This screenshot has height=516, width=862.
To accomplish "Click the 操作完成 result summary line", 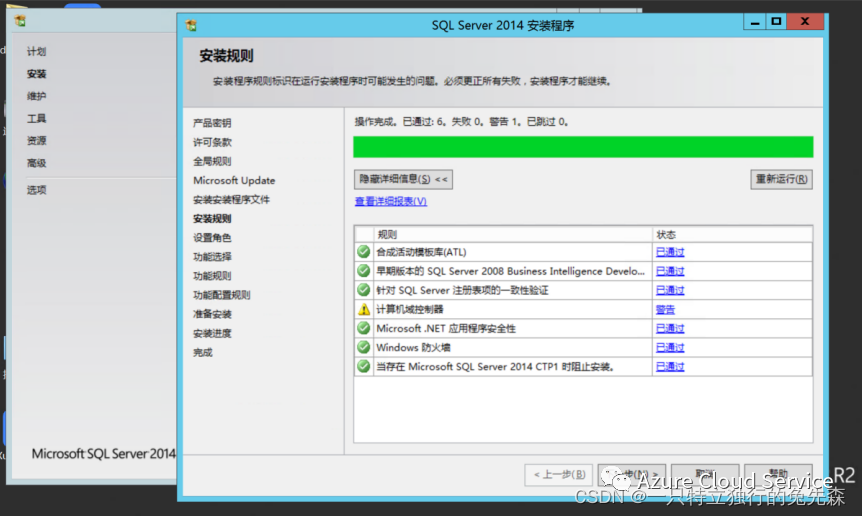I will (x=461, y=122).
